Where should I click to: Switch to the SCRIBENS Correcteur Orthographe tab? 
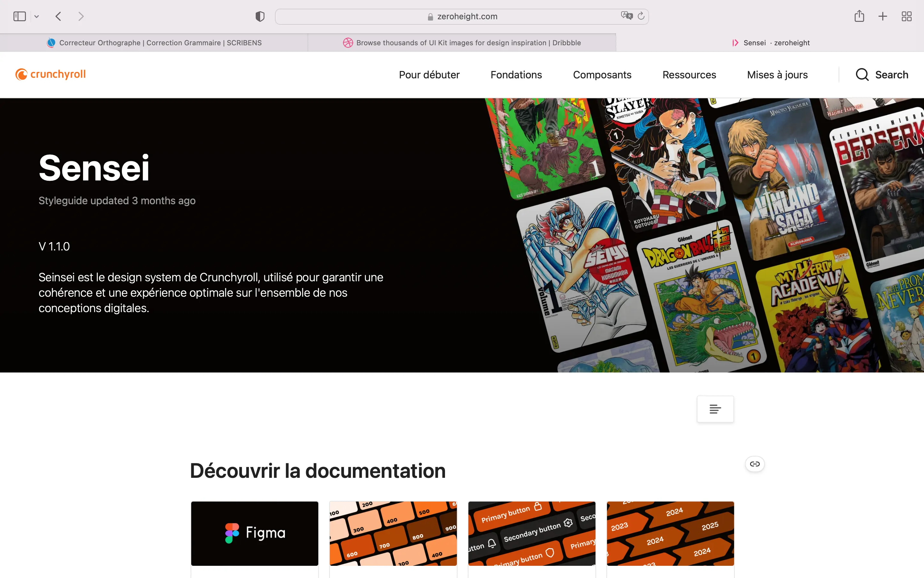point(154,43)
